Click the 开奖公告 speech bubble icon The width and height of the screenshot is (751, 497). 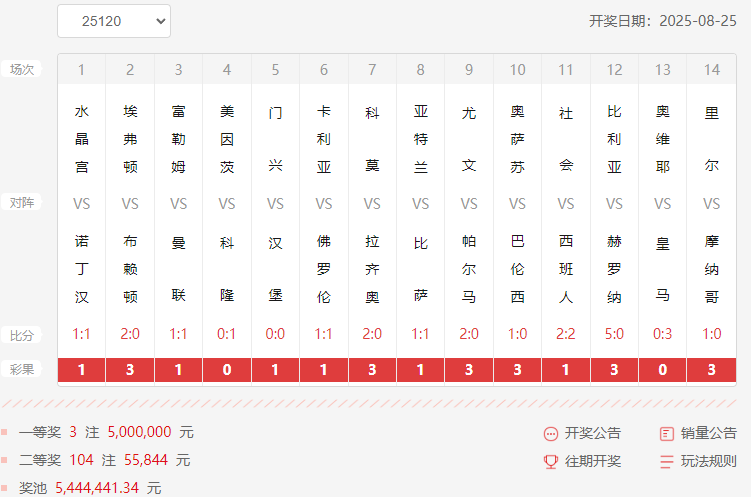pyautogui.click(x=551, y=434)
